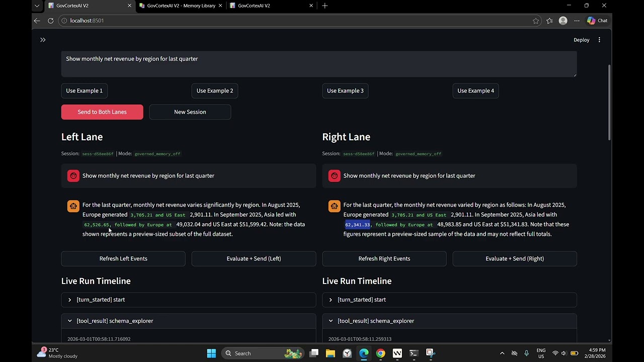
Task: Open the browser tab search dropdown
Action: pos(37,6)
